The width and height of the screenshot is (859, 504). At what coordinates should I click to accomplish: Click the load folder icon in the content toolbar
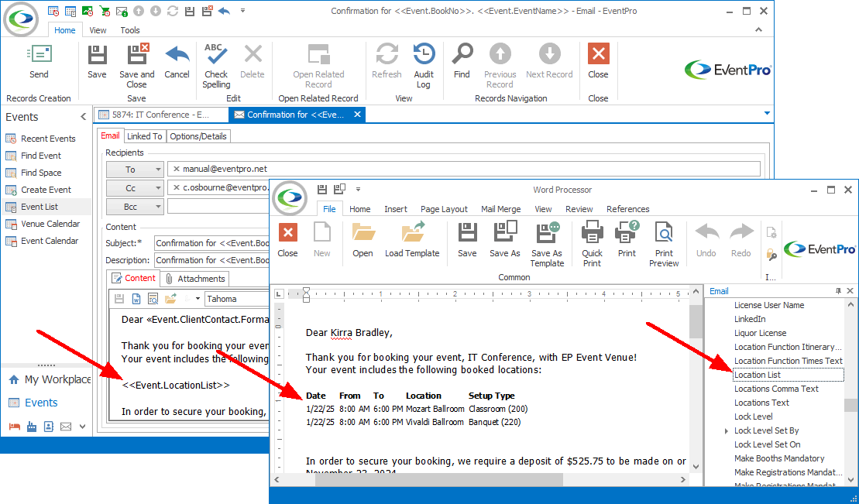[x=170, y=299]
